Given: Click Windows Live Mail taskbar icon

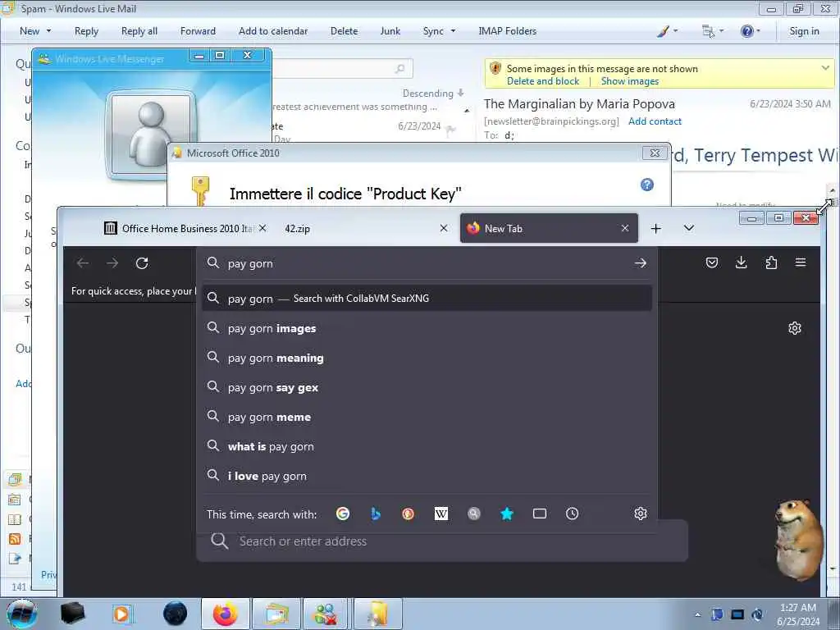Looking at the screenshot, I should [x=276, y=614].
